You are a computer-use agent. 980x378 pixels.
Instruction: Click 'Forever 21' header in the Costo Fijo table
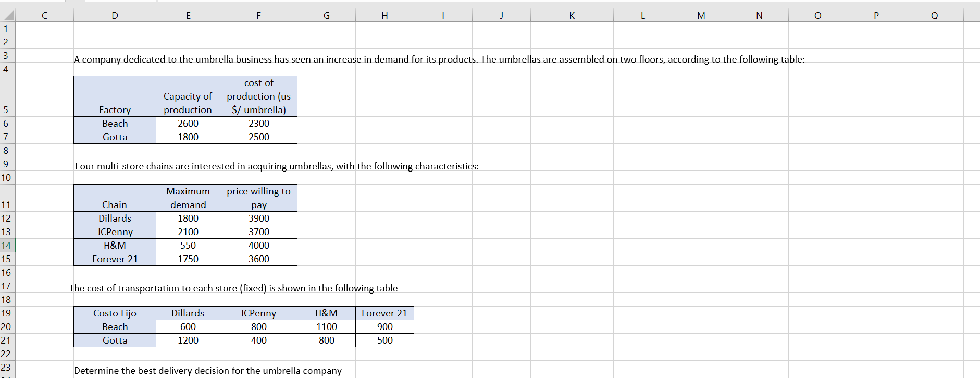pyautogui.click(x=384, y=313)
